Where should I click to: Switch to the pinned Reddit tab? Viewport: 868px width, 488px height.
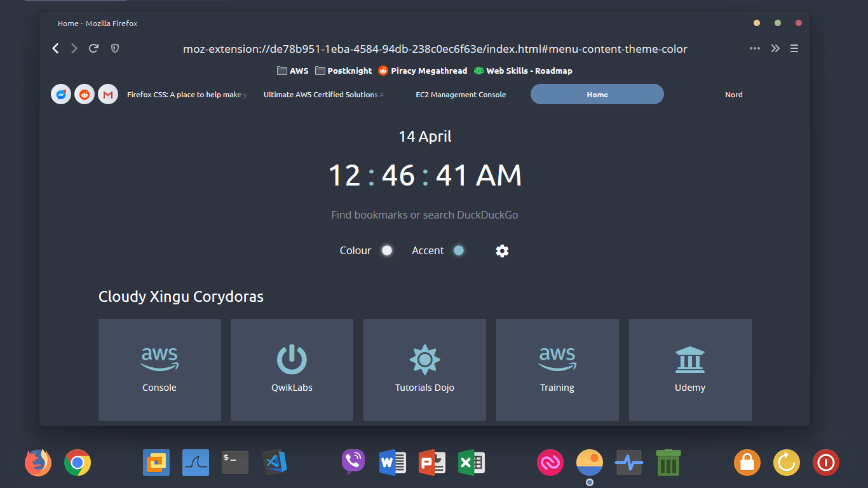pos(85,95)
